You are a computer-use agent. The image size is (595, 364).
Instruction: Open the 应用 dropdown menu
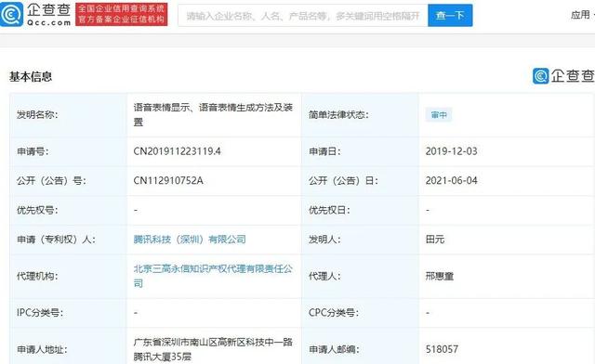click(x=580, y=15)
